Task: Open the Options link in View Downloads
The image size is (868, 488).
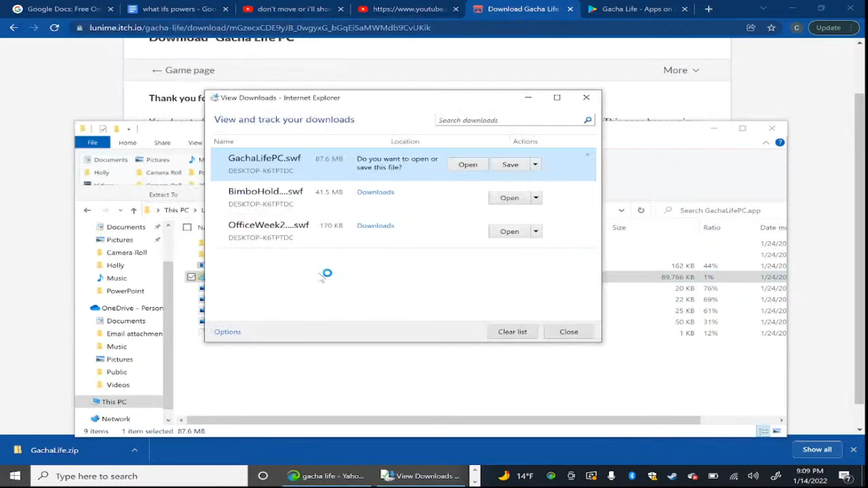Action: click(x=227, y=331)
